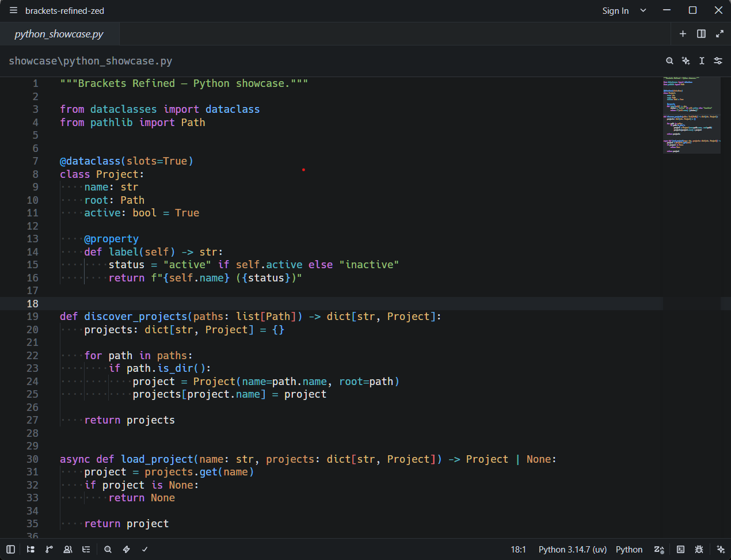The image size is (731, 560).
Task: Open project search magnifier in status bar
Action: point(108,549)
